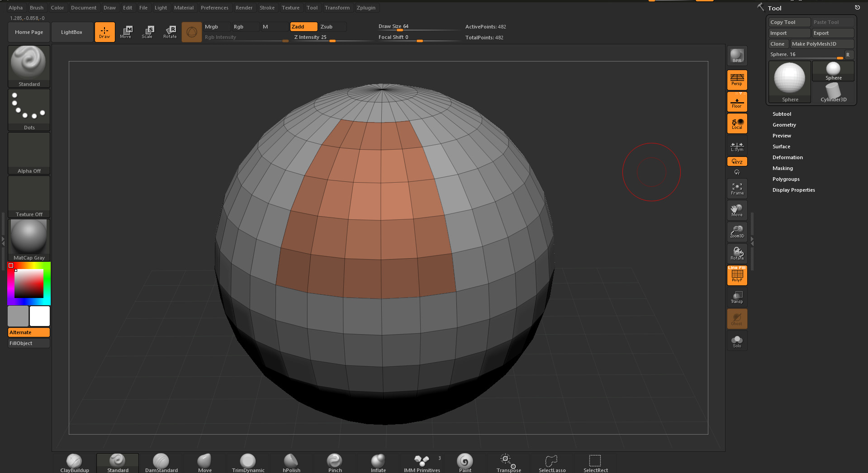
Task: Activate the Transpose brush
Action: (x=508, y=461)
